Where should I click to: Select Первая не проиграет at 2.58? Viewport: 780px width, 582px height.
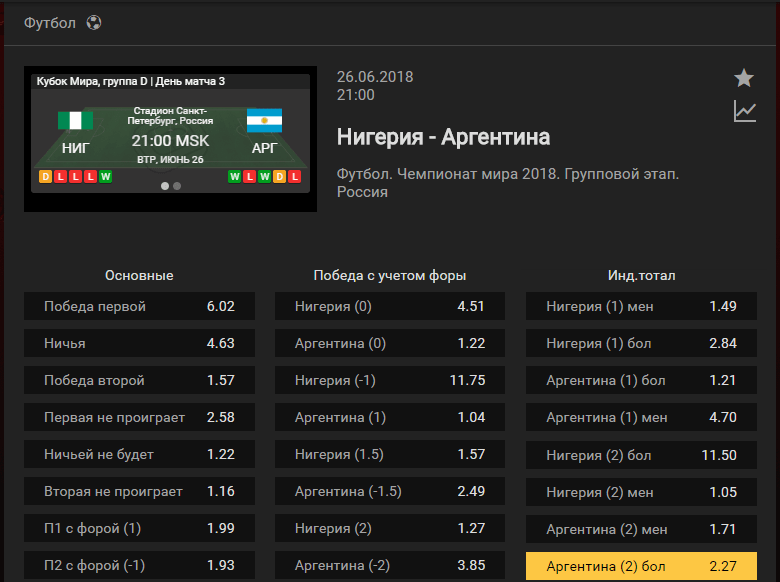(139, 417)
